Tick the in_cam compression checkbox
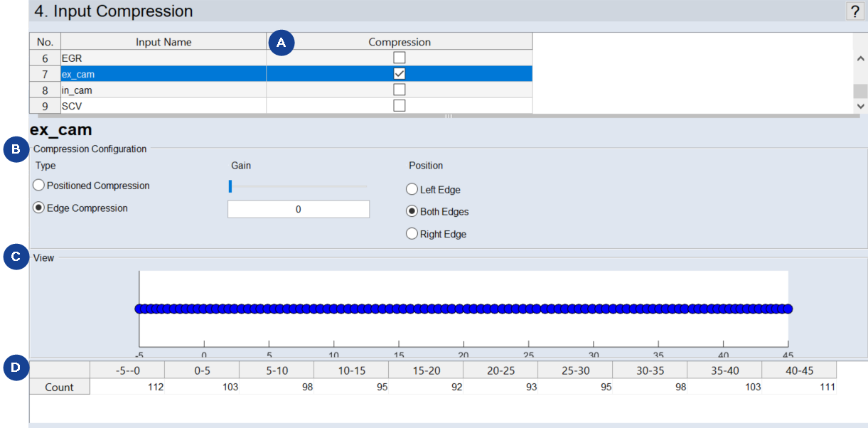The width and height of the screenshot is (868, 428). [x=400, y=90]
